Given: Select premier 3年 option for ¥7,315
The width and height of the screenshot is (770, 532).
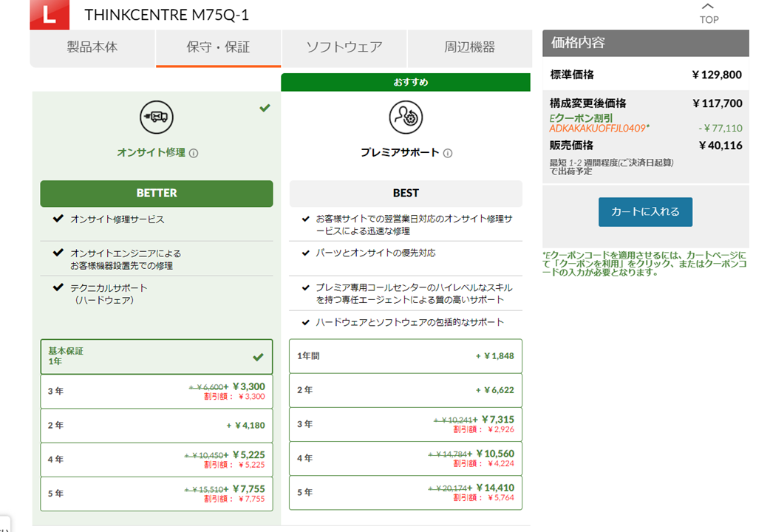Looking at the screenshot, I should [406, 424].
